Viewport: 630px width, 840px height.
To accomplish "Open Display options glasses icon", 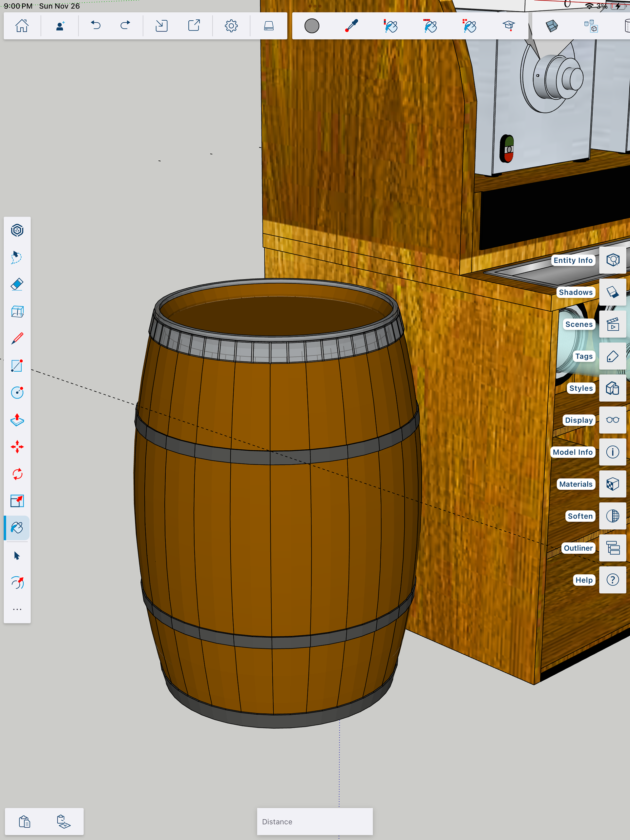I will [612, 420].
